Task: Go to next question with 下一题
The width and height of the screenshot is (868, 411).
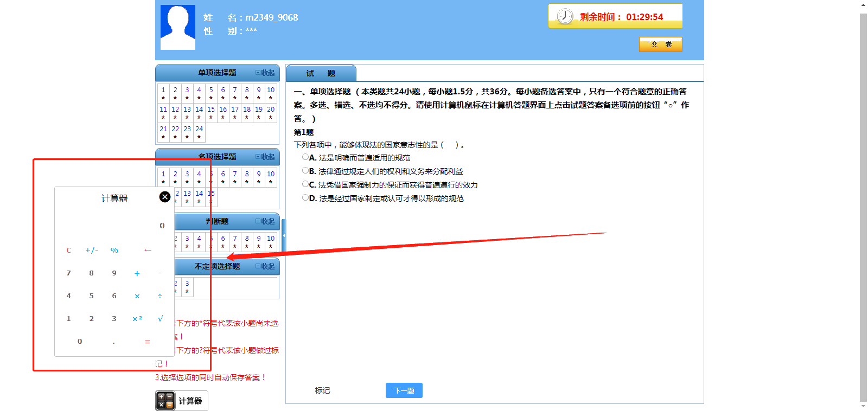Action: tap(404, 390)
